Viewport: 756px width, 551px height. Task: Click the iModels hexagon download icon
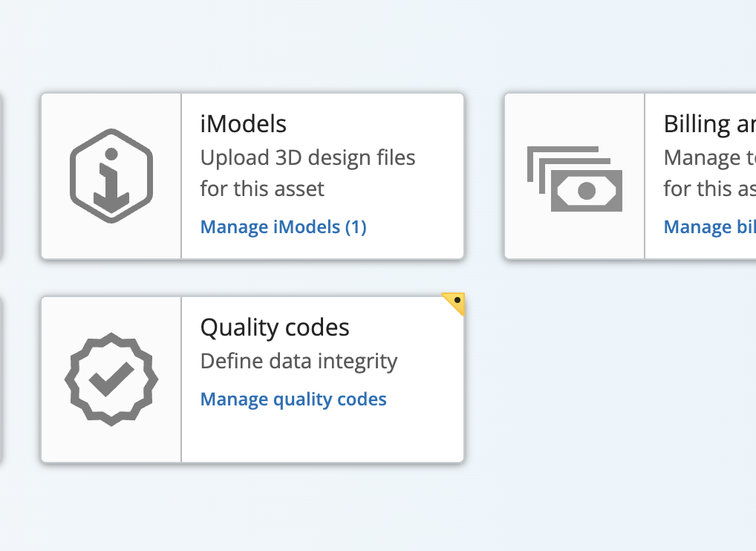coord(111,176)
